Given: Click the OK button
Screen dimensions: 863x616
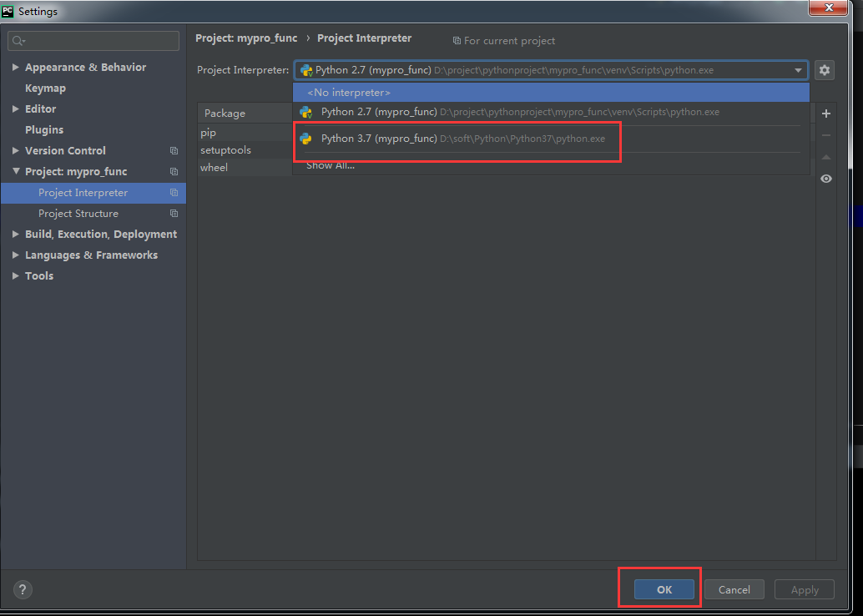Looking at the screenshot, I should coord(664,589).
